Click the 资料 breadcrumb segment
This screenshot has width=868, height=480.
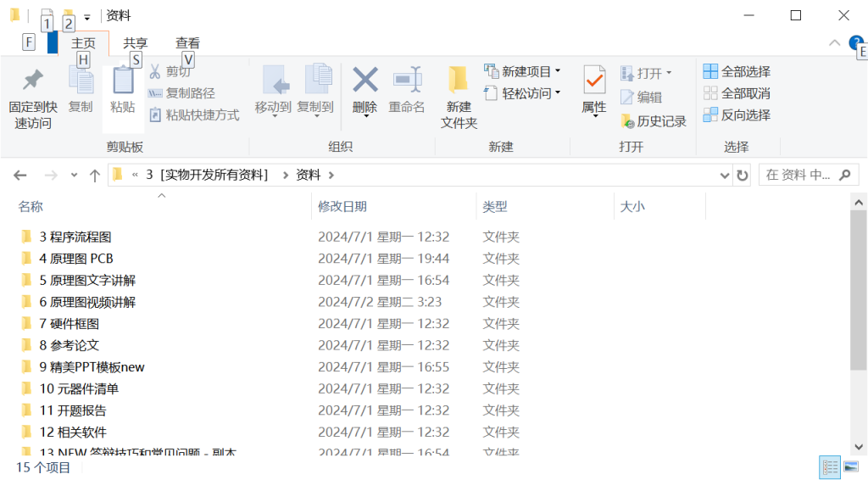point(309,175)
